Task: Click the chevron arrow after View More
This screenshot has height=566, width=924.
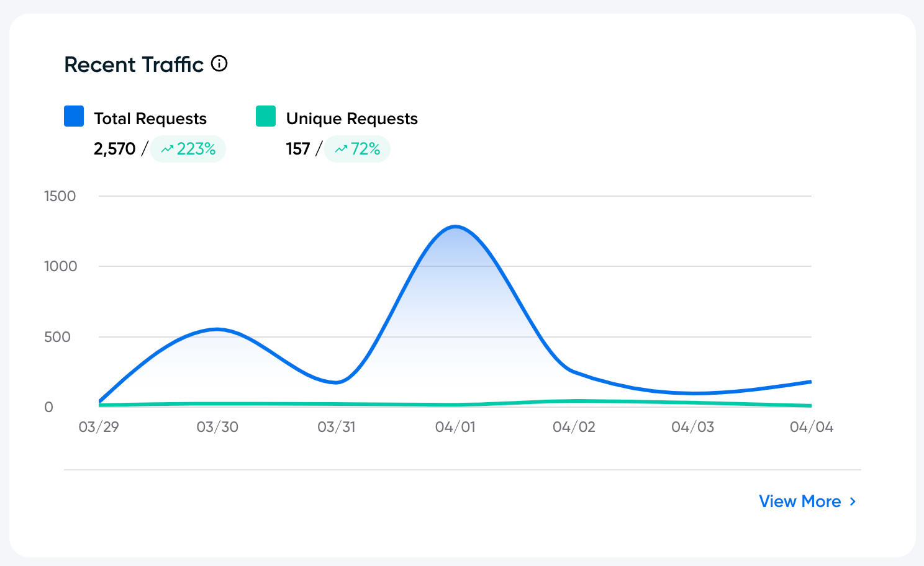Action: (853, 501)
